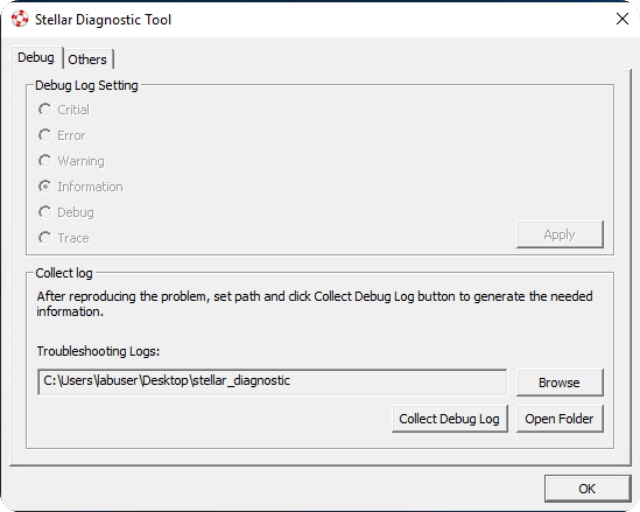Image resolution: width=640 pixels, height=512 pixels.
Task: Click the Collect log group label
Action: [x=64, y=273]
